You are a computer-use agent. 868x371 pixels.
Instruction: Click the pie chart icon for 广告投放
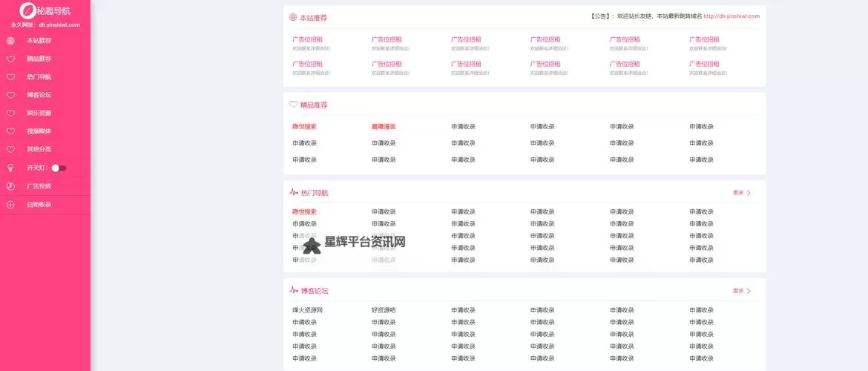[x=10, y=186]
